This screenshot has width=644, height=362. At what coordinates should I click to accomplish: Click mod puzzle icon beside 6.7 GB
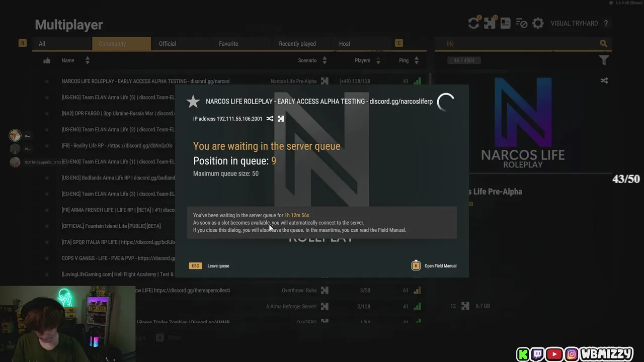point(465,306)
